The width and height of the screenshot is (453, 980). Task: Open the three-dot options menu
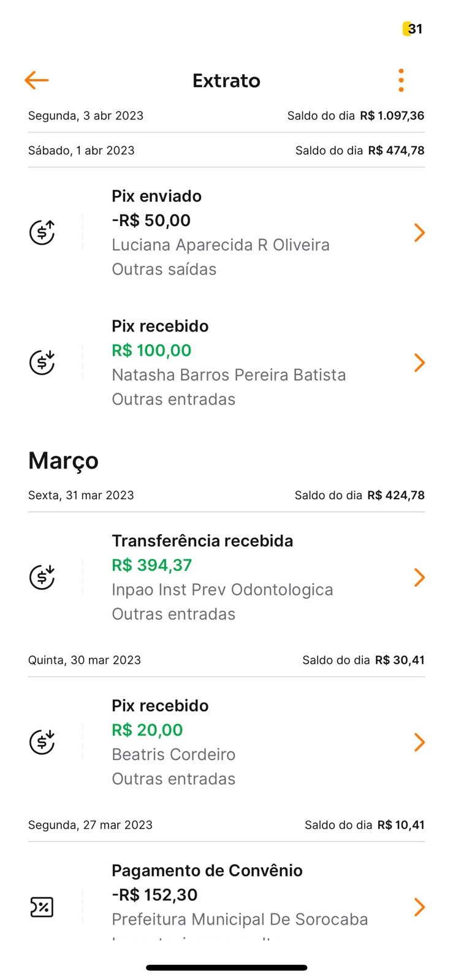click(x=401, y=80)
